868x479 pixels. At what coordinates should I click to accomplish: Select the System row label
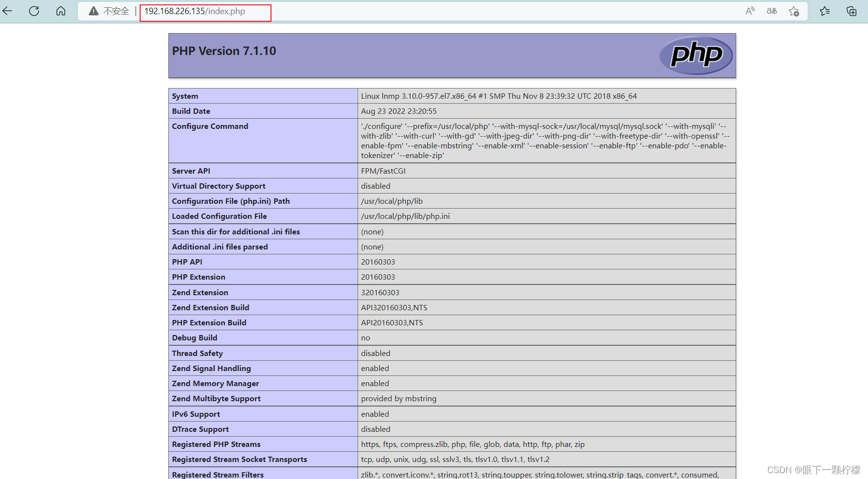click(x=185, y=96)
